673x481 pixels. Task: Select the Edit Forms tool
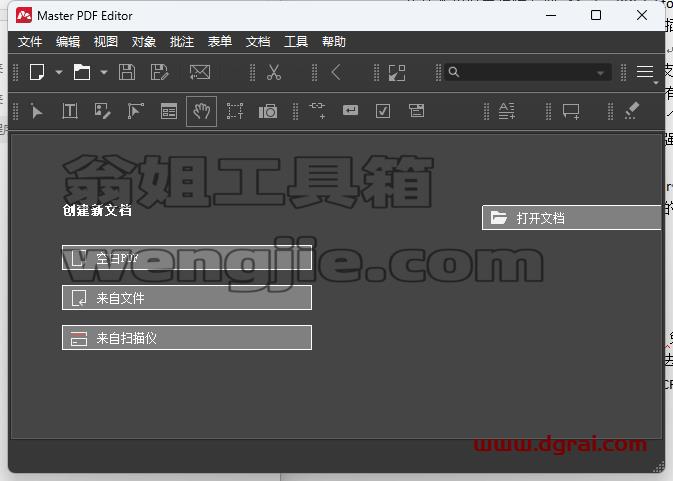[169, 112]
